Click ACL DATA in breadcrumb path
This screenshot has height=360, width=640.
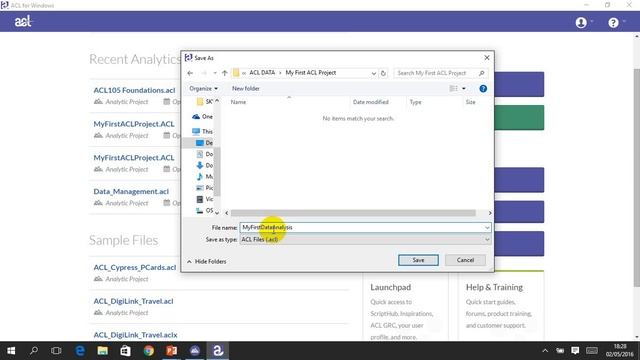[x=262, y=73]
